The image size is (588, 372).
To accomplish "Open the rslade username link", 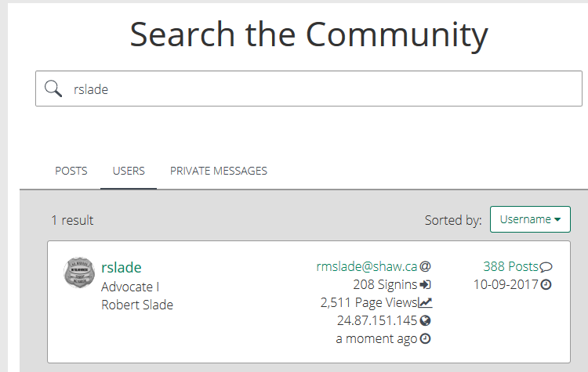I will [x=122, y=268].
